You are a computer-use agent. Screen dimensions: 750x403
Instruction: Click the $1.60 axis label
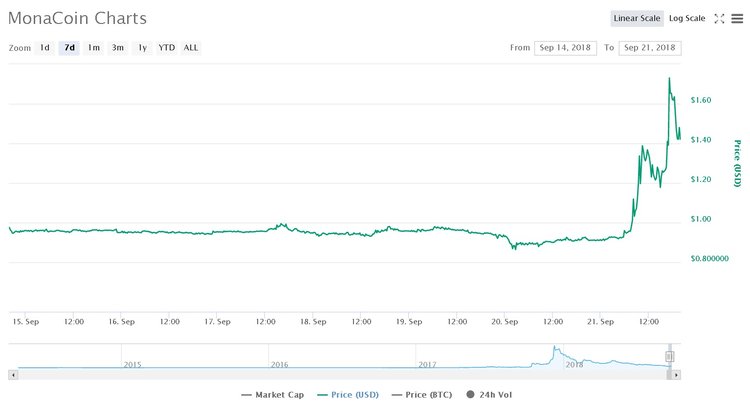[701, 100]
